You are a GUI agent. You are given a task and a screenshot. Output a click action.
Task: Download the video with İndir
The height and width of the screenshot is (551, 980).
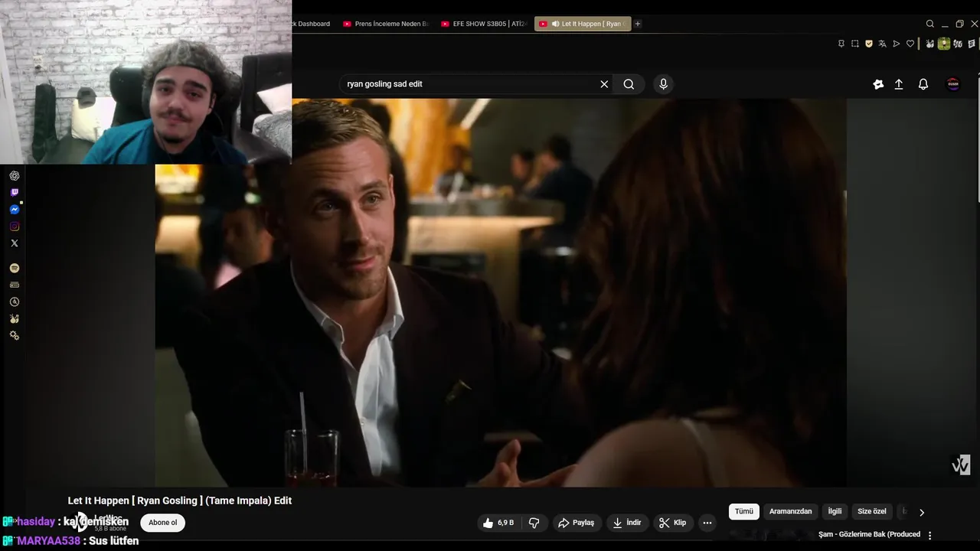pyautogui.click(x=627, y=523)
